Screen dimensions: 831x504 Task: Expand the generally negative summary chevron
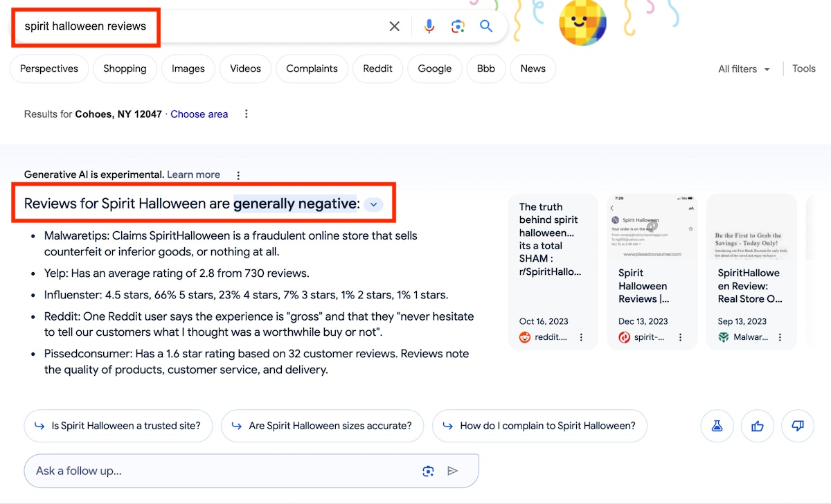(x=373, y=204)
